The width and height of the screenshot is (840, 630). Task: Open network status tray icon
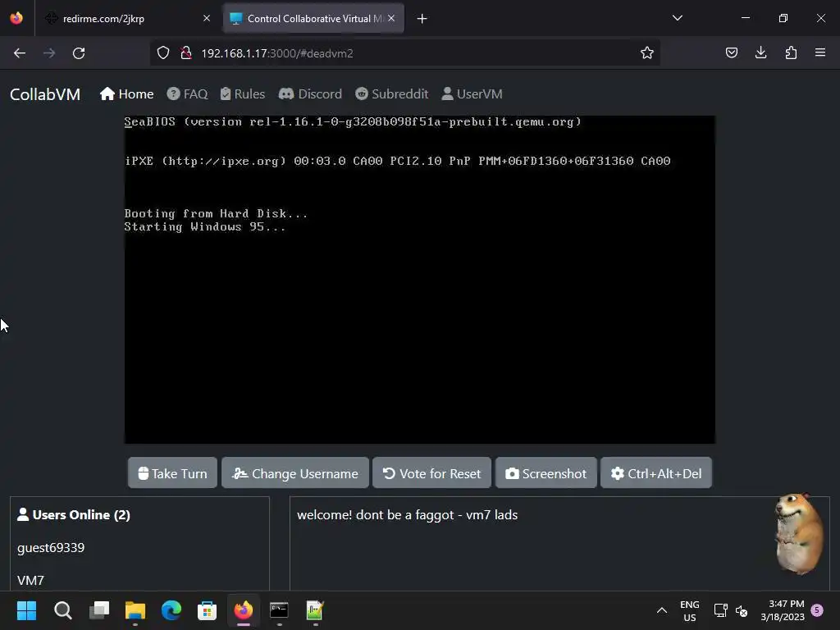tap(720, 610)
